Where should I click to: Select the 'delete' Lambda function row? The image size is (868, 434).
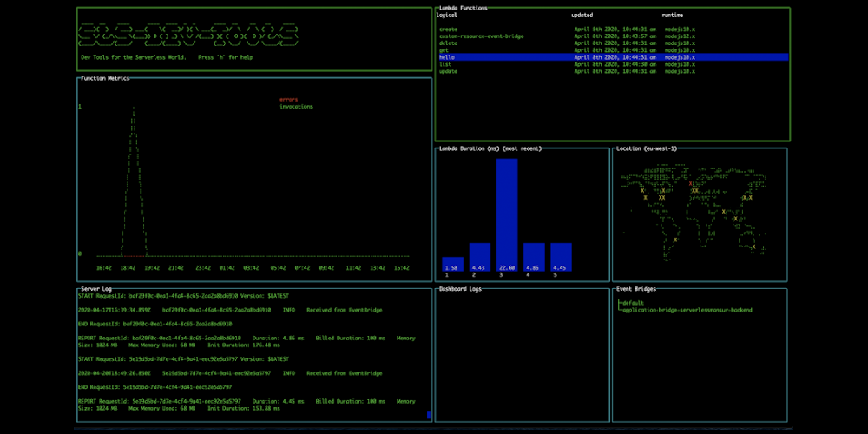click(x=613, y=43)
